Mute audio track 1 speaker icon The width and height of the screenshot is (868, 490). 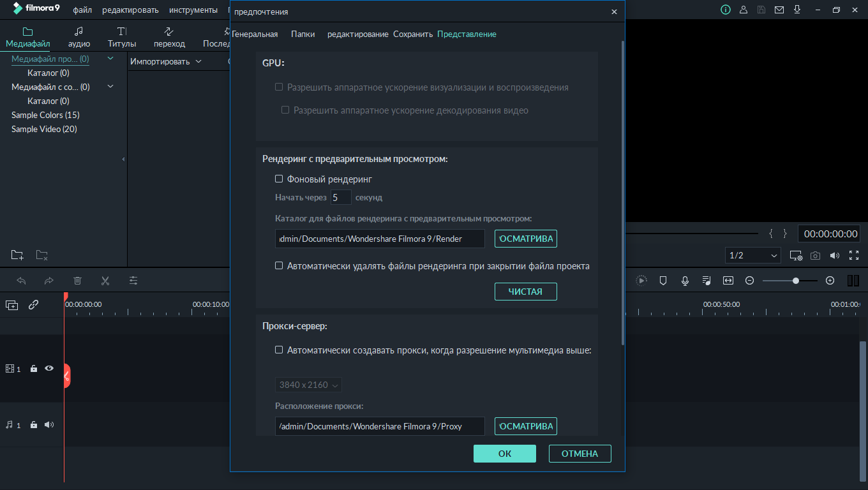click(x=49, y=425)
